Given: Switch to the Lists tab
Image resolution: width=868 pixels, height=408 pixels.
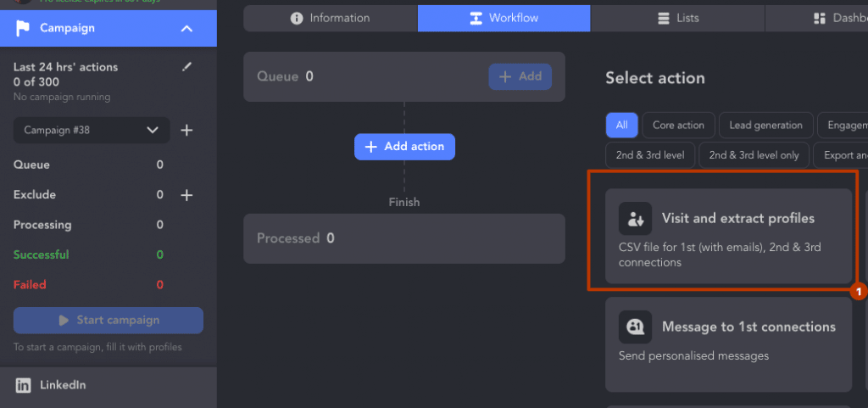Looking at the screenshot, I should (x=677, y=19).
